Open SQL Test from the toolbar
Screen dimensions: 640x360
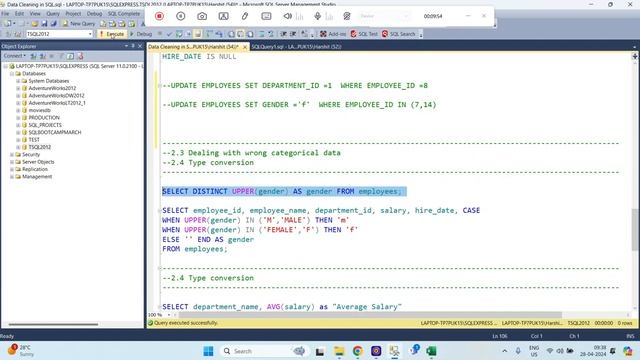point(364,34)
